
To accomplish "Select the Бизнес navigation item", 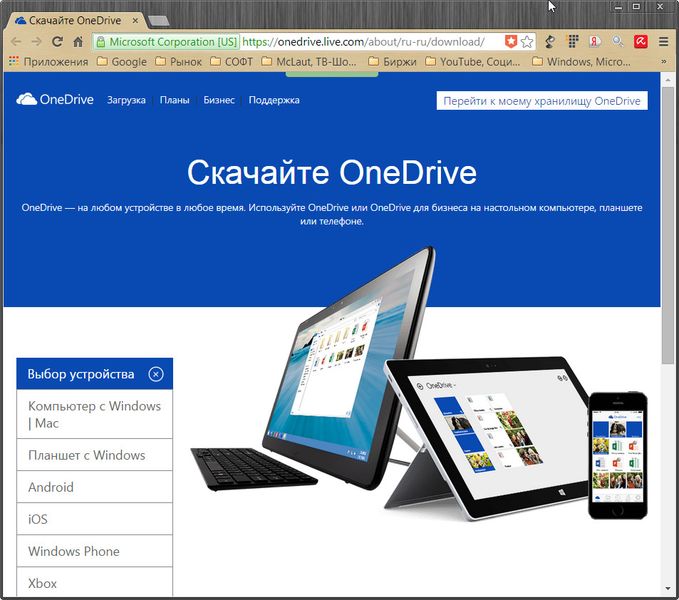I will (x=219, y=100).
